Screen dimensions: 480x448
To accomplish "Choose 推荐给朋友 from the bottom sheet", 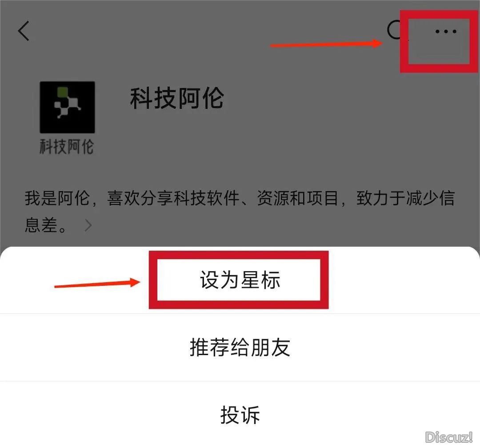I will pyautogui.click(x=240, y=347).
